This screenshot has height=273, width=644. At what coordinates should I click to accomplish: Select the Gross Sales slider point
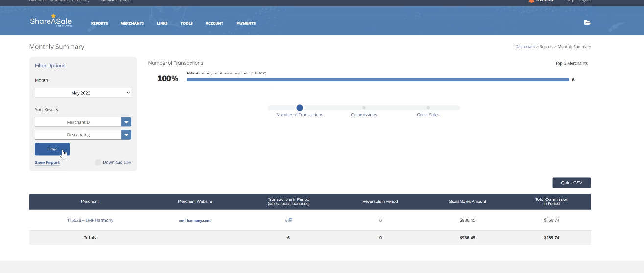[x=428, y=108]
